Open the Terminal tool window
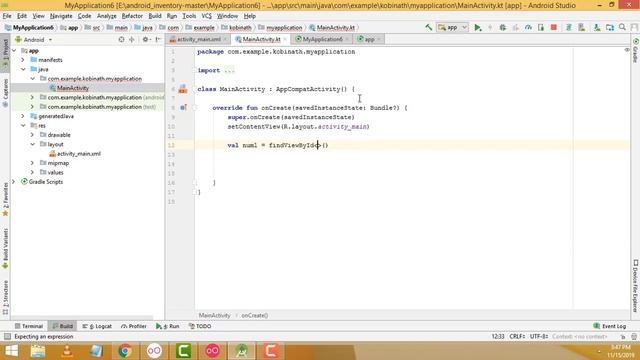The height and width of the screenshot is (360, 640). pyautogui.click(x=29, y=326)
